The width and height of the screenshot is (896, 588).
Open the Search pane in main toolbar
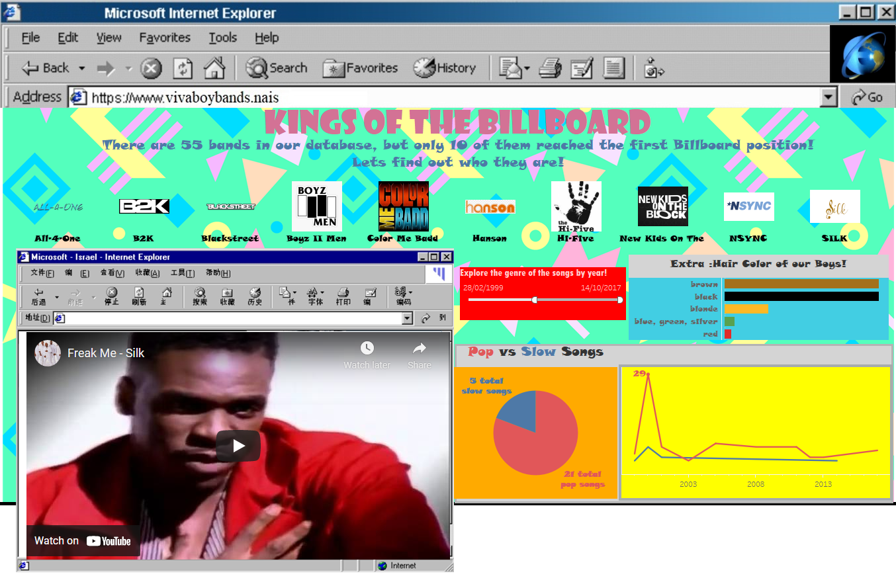tap(276, 68)
